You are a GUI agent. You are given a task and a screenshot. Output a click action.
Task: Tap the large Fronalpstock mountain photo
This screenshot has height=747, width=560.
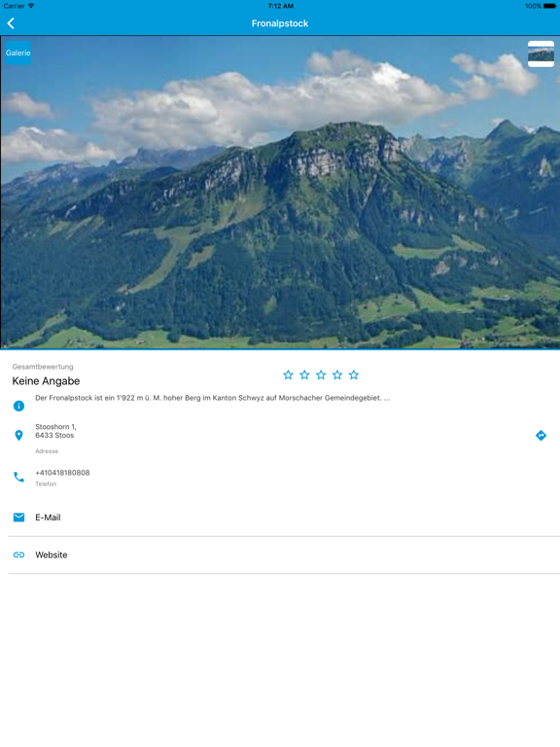tap(280, 193)
